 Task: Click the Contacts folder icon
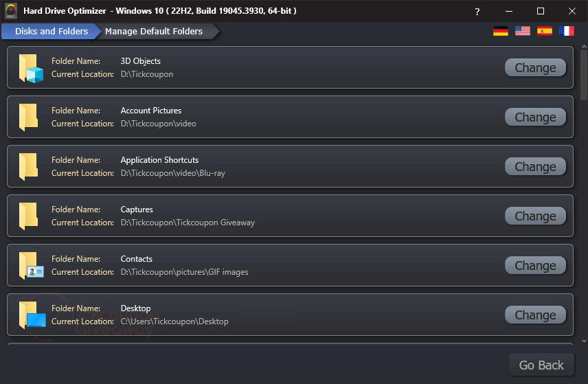pyautogui.click(x=31, y=265)
